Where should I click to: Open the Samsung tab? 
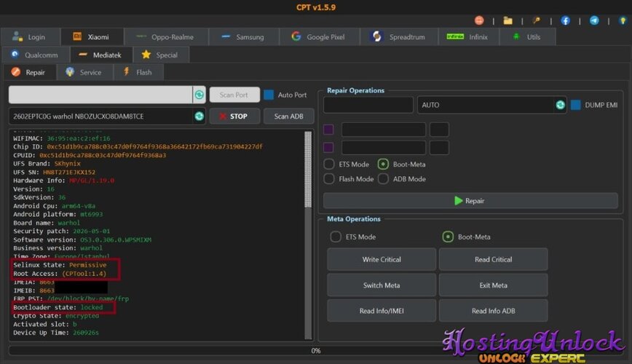(244, 36)
